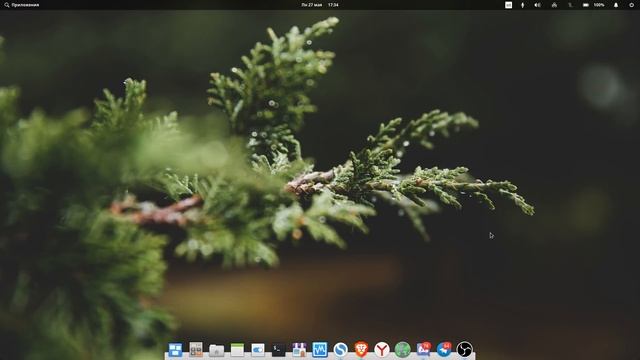640x360 pixels.
Task: Open the microphone indicator in panel
Action: pos(522,5)
